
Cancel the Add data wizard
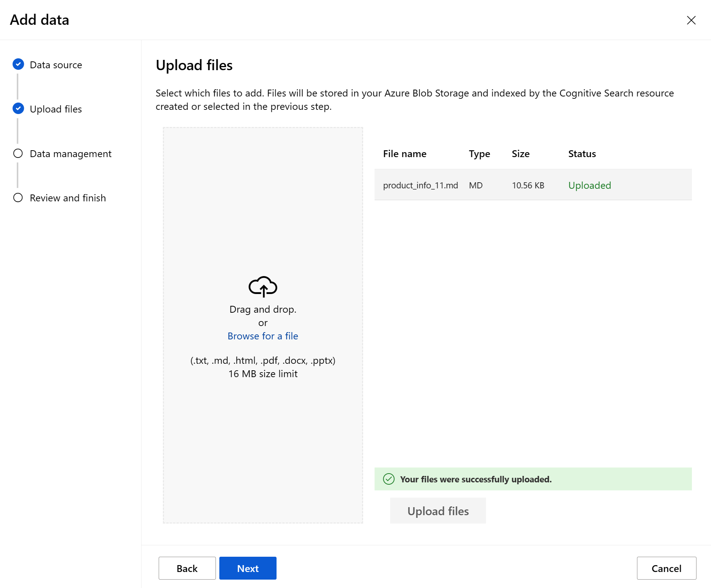(666, 568)
